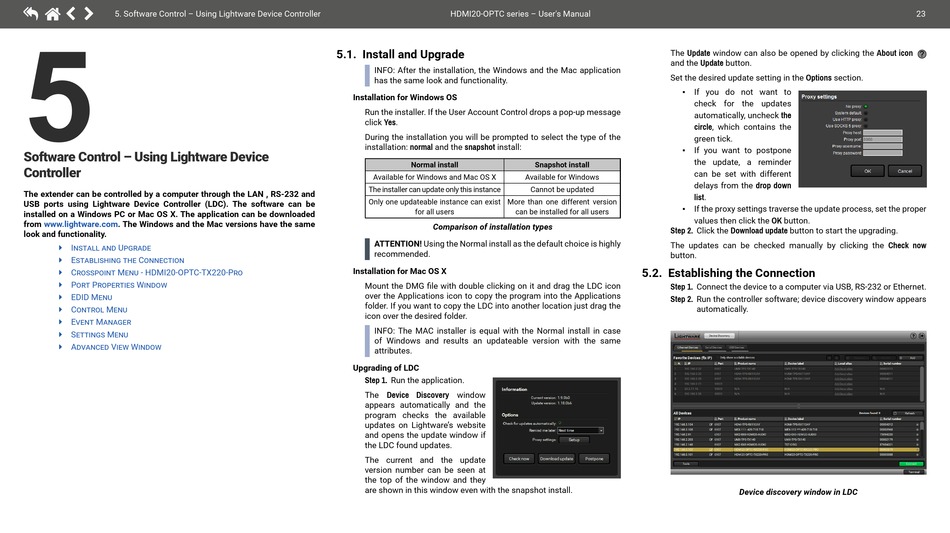Click the page number 23 in header
Viewport: 950px width, 533px height.
click(x=920, y=13)
